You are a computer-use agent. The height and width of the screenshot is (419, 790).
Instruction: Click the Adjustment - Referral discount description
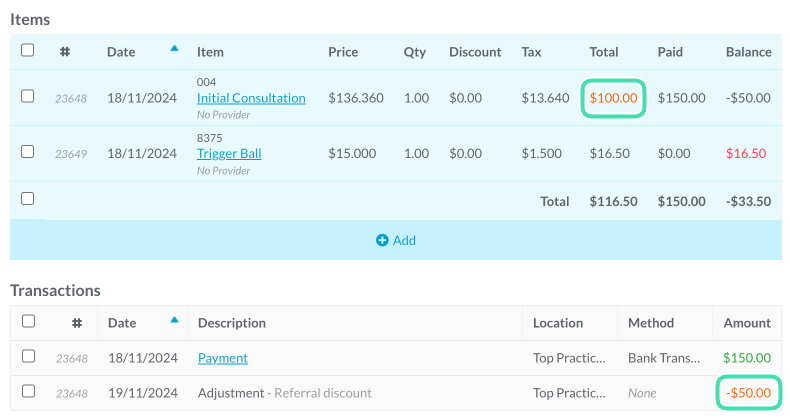coord(285,393)
